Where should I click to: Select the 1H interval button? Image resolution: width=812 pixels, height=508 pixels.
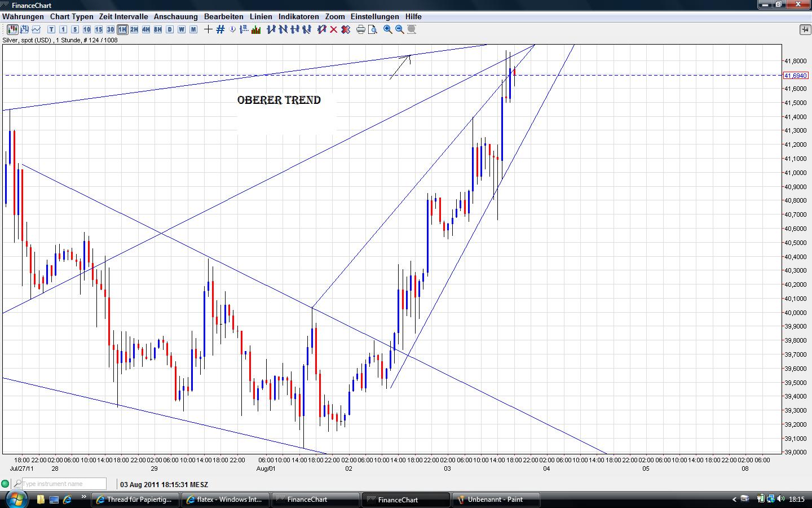[122, 29]
